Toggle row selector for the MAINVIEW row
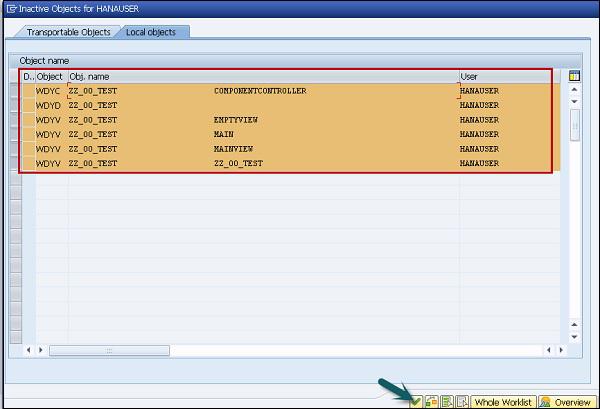 pyautogui.click(x=15, y=149)
